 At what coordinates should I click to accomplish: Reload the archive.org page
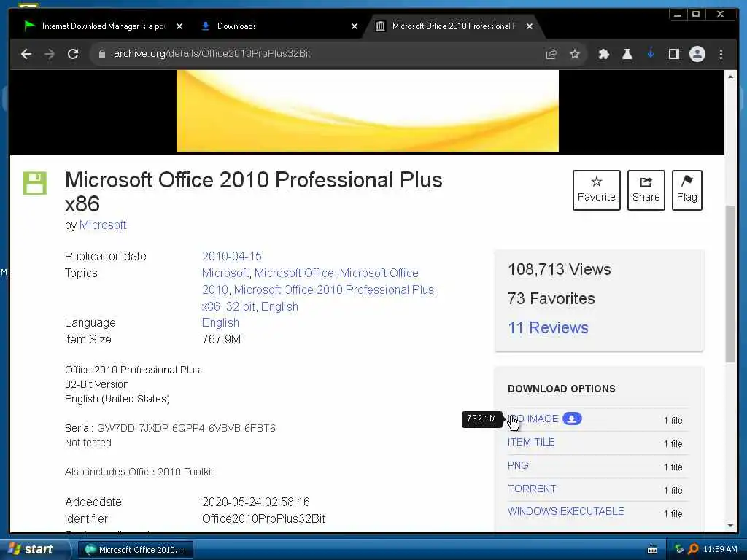tap(73, 54)
